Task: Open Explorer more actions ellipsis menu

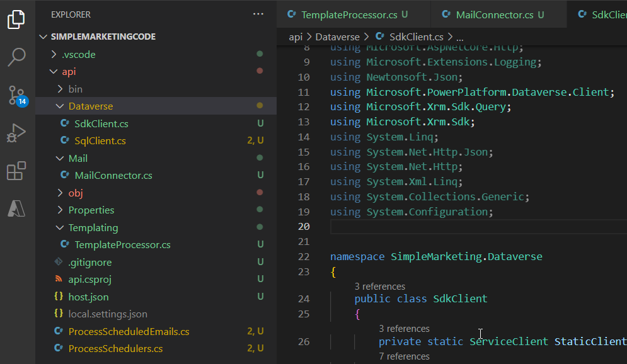Action: [x=258, y=14]
